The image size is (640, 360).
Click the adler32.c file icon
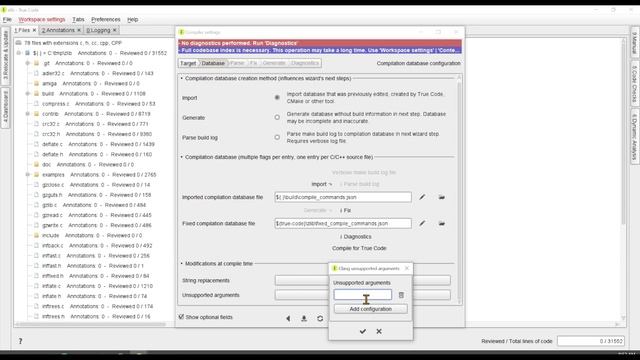(36, 73)
